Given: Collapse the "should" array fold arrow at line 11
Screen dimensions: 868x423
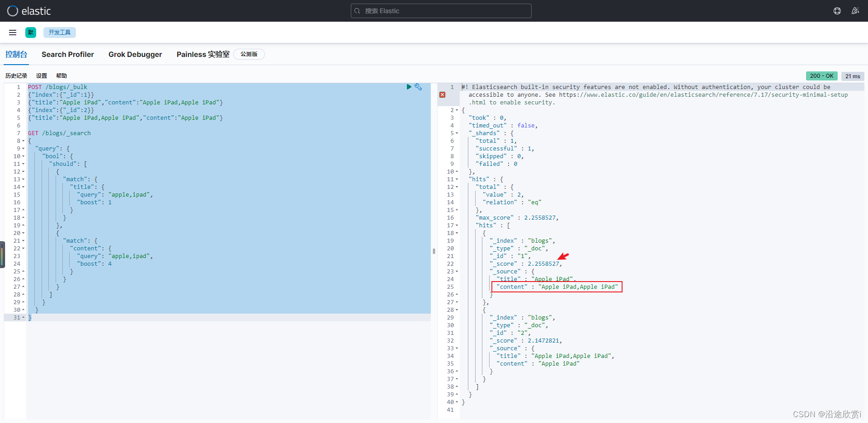Looking at the screenshot, I should coord(24,164).
